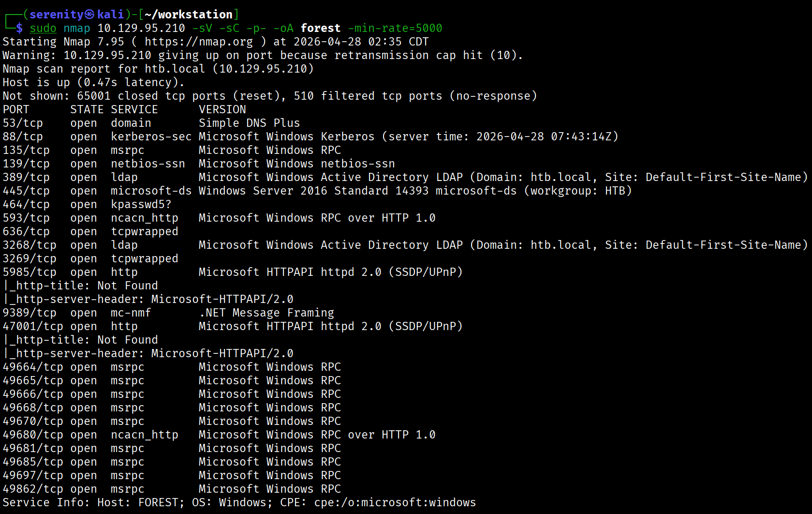
Task: Select the bold 'forest' output name argument
Action: click(x=320, y=28)
